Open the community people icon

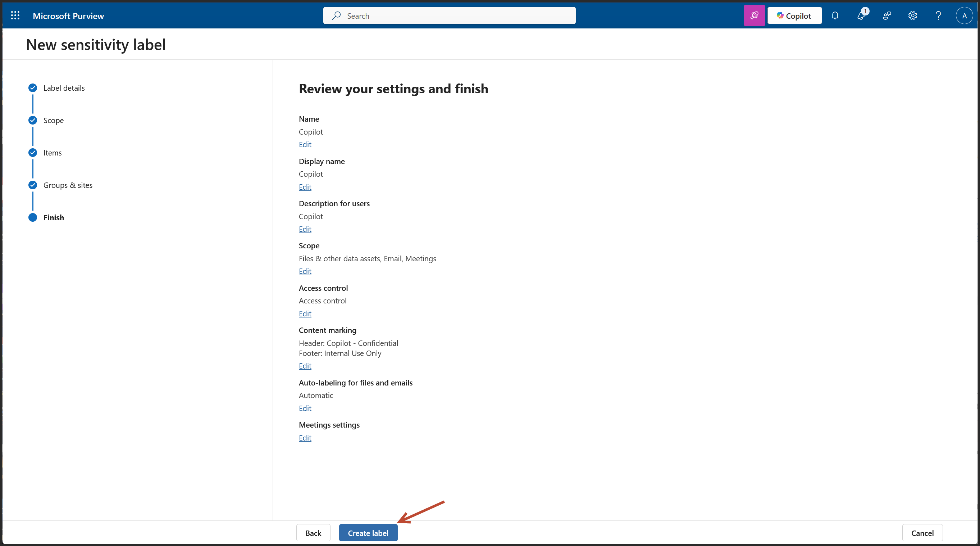pos(887,15)
